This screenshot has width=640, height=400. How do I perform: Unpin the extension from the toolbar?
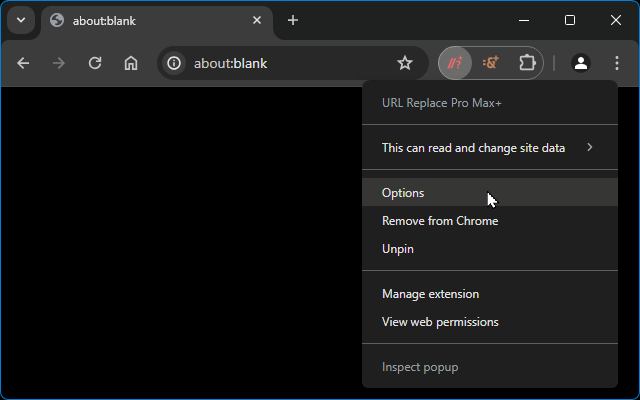click(490, 249)
